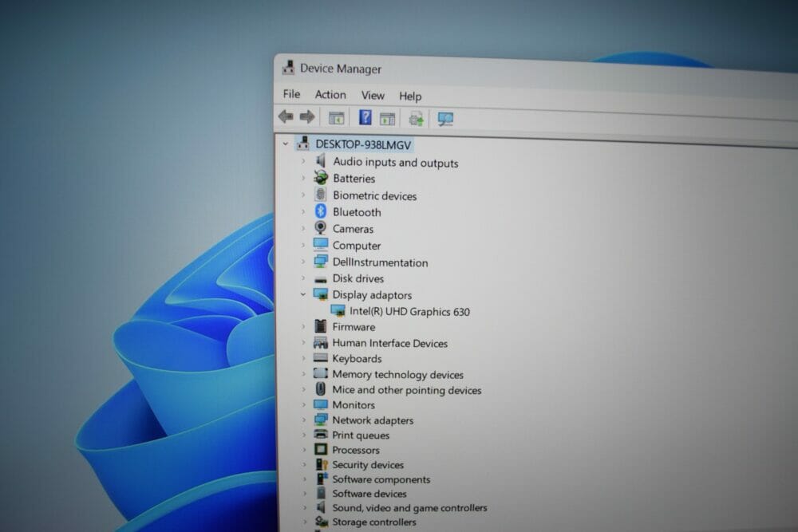Click the Intel UHD Graphics adapter icon

(x=338, y=310)
